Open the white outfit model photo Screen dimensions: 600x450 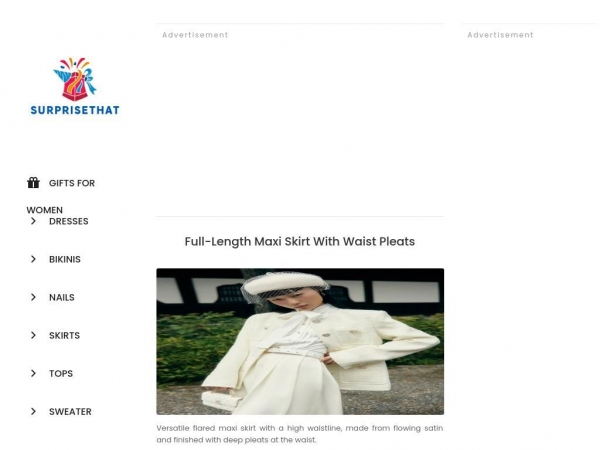[300, 341]
